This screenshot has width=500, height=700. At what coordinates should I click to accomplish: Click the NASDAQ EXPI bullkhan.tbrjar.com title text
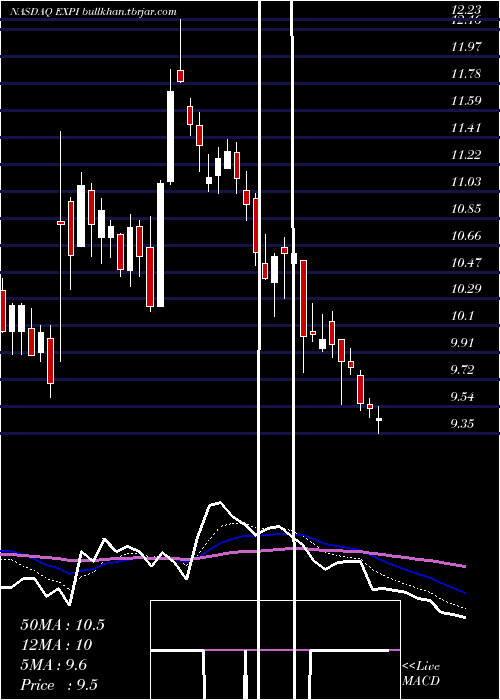pyautogui.click(x=93, y=12)
